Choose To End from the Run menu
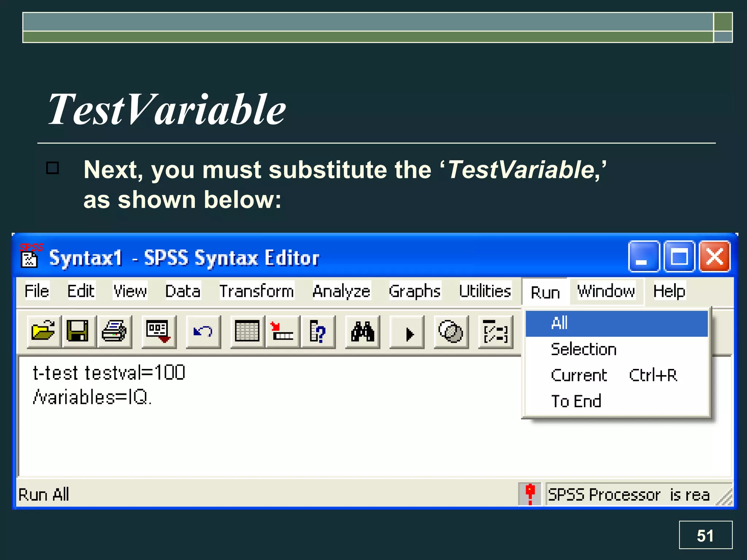This screenshot has height=560, width=747. [616, 401]
